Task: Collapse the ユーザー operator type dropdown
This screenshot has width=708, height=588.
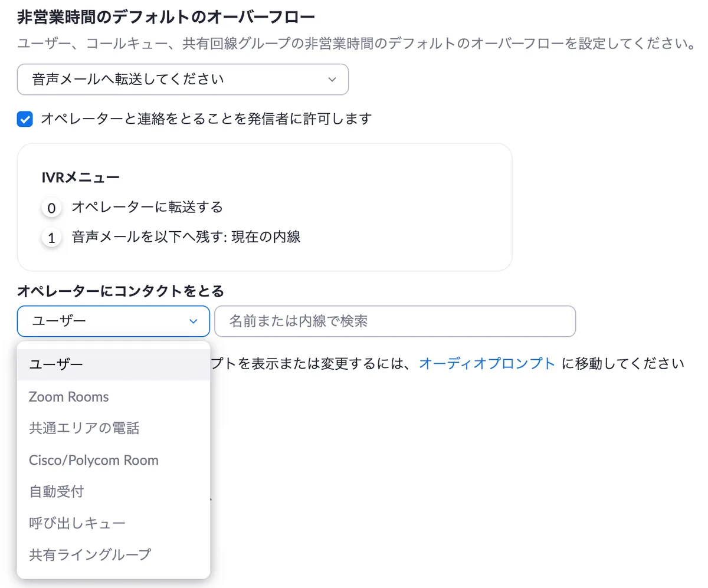Action: (x=113, y=321)
